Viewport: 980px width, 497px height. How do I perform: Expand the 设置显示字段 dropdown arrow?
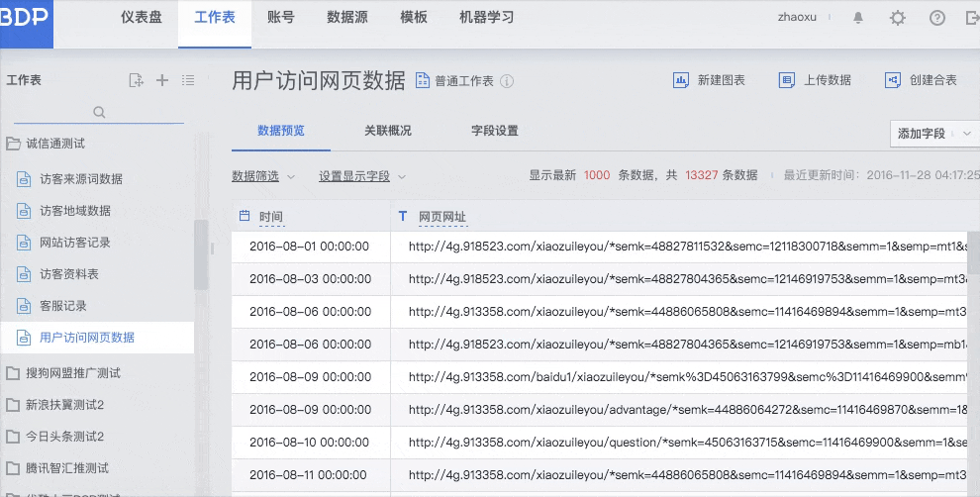(x=402, y=177)
